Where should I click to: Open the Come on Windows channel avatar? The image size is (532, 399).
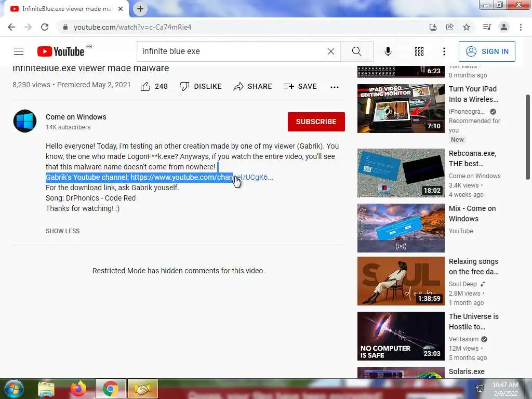[x=25, y=121]
